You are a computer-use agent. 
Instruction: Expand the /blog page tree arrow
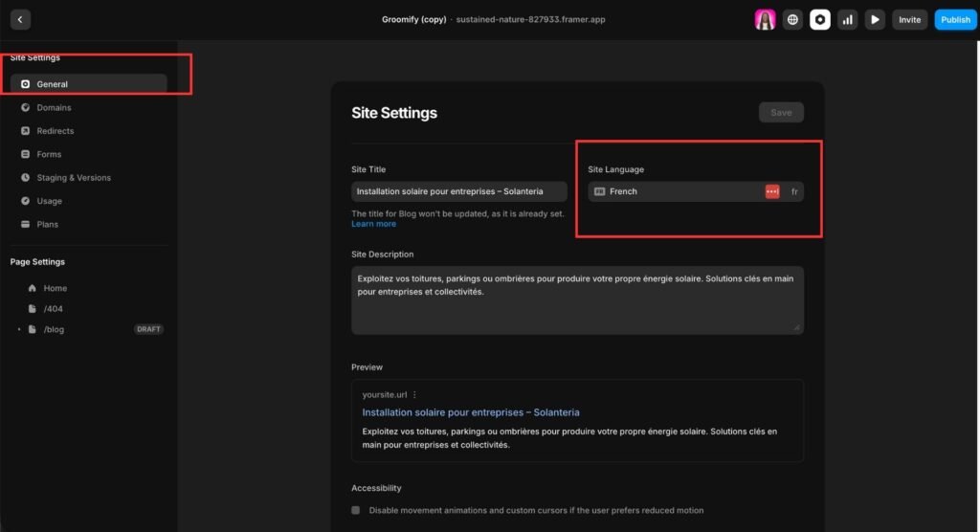click(x=19, y=329)
